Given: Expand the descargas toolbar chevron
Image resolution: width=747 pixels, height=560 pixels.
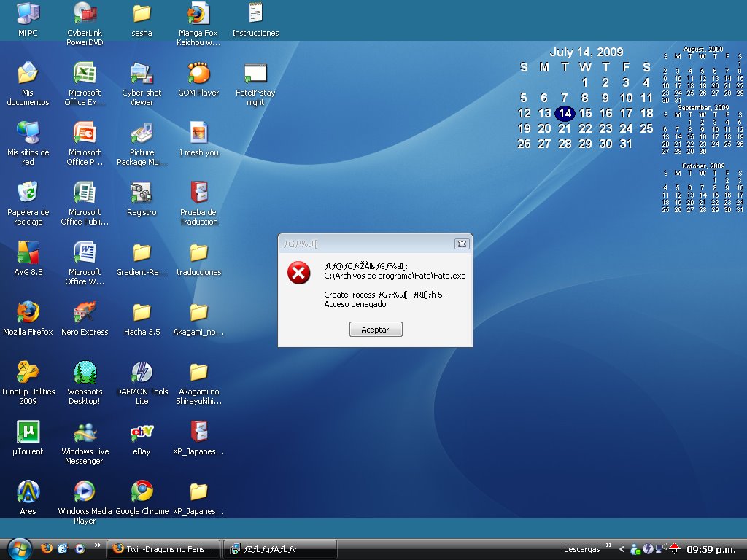Looking at the screenshot, I should click(x=609, y=545).
